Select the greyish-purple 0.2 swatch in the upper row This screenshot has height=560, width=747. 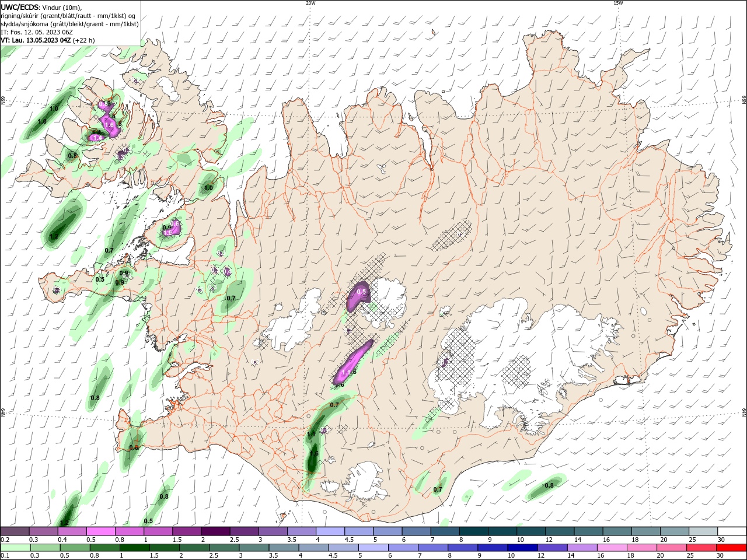click(x=15, y=531)
